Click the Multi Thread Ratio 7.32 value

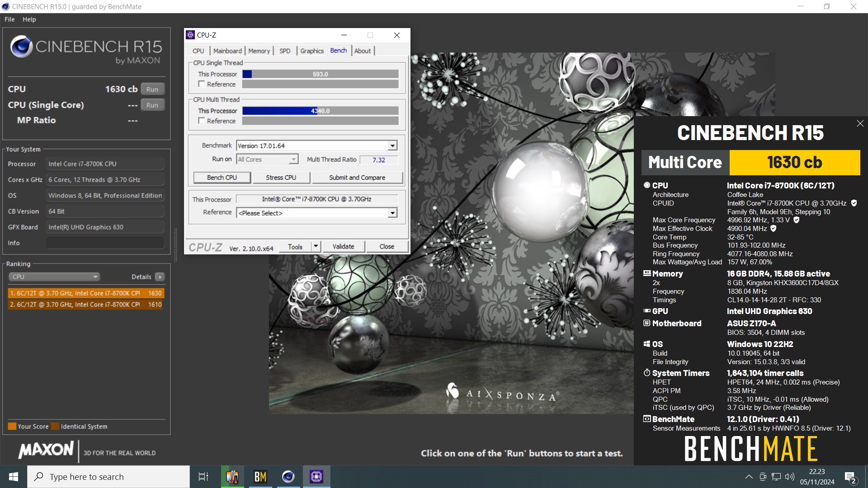pyautogui.click(x=379, y=160)
